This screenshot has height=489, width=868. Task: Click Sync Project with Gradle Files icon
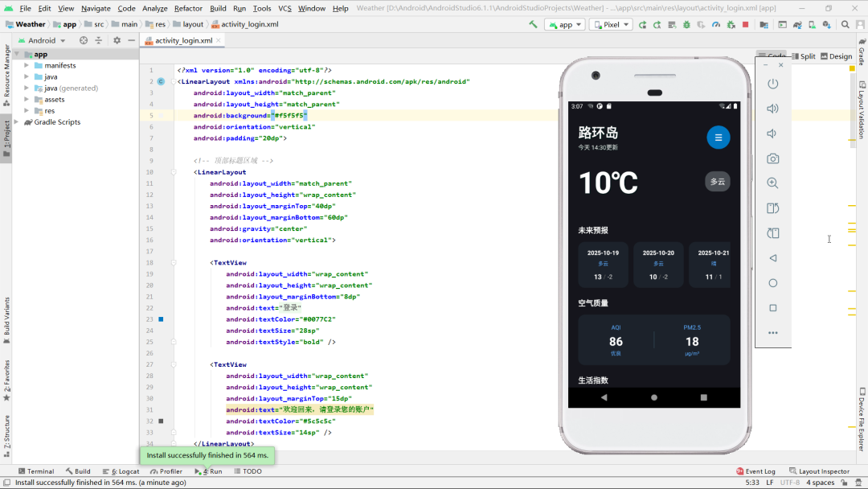[797, 24]
